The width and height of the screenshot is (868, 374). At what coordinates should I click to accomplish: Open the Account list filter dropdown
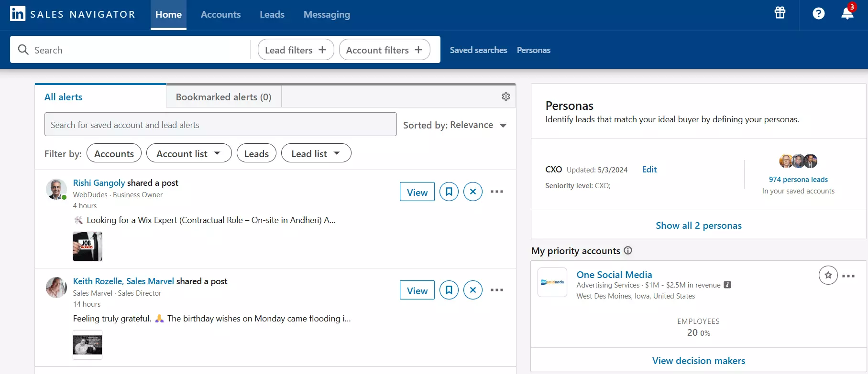tap(189, 153)
